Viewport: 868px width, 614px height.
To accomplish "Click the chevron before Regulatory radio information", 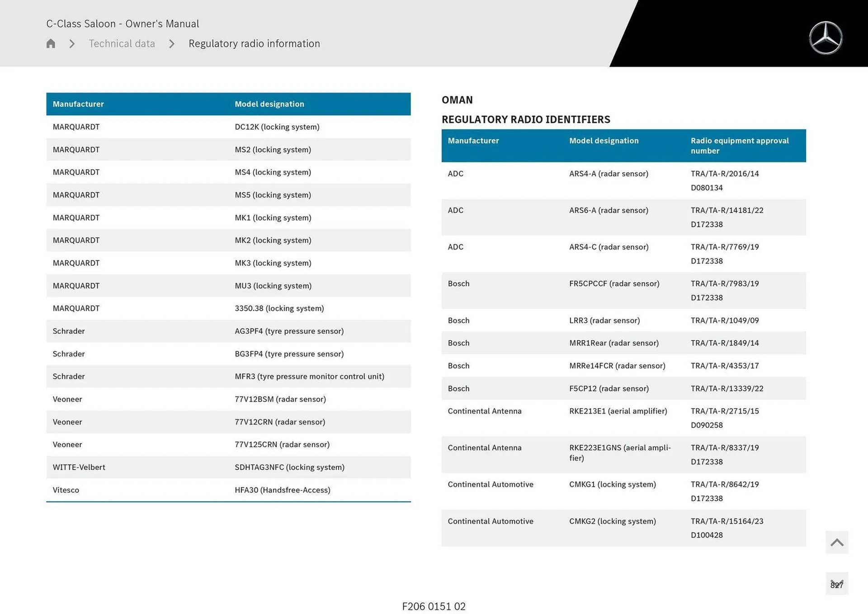I will 172,43.
